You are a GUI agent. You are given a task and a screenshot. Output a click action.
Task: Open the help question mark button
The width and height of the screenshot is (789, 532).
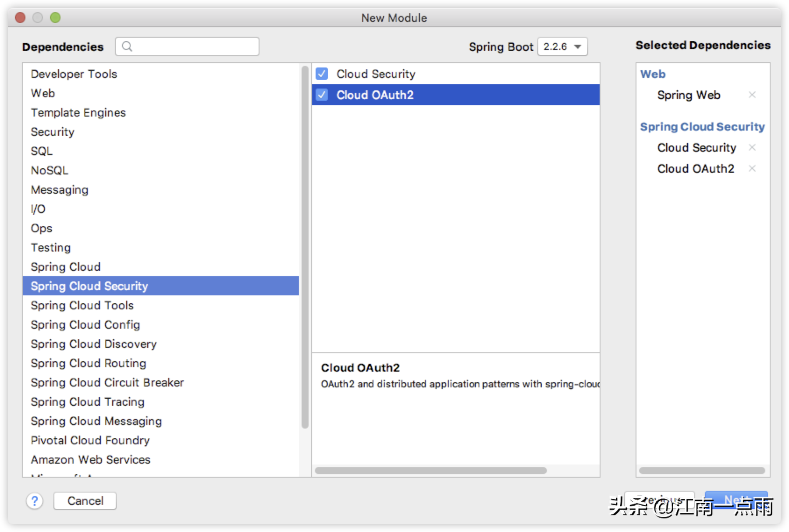[x=35, y=500]
